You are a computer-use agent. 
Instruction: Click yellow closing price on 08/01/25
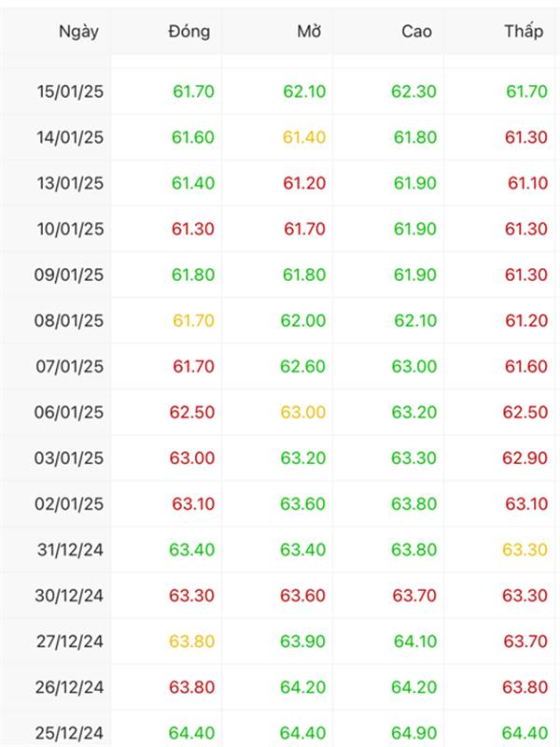pyautogui.click(x=192, y=320)
